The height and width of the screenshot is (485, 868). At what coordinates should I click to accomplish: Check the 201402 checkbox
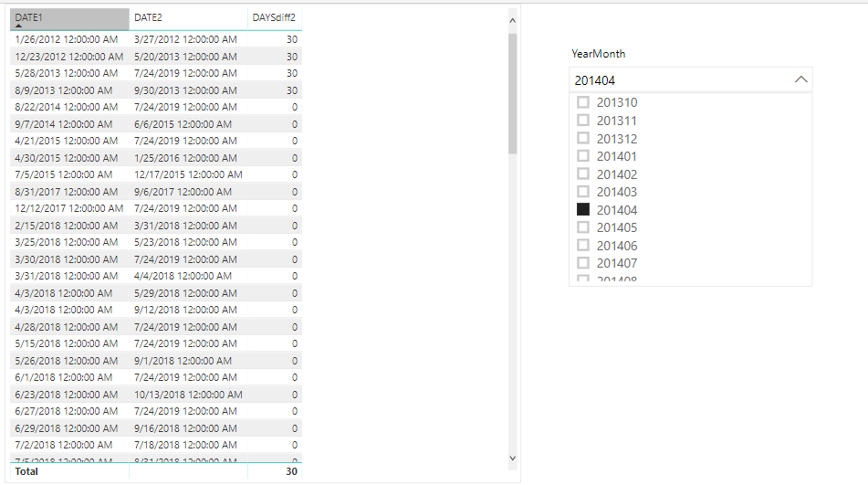583,174
